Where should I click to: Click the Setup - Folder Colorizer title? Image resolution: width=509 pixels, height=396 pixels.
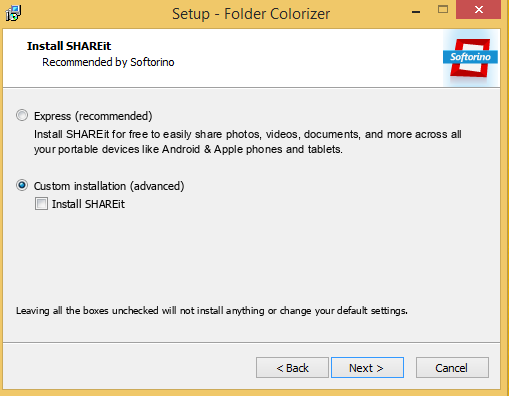pos(251,14)
